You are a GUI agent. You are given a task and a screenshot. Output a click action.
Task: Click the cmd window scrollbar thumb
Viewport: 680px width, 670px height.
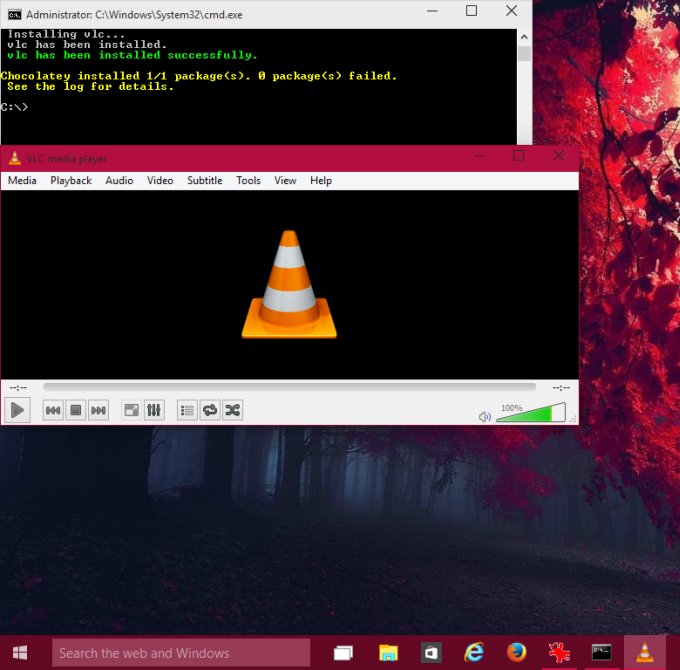[x=524, y=53]
